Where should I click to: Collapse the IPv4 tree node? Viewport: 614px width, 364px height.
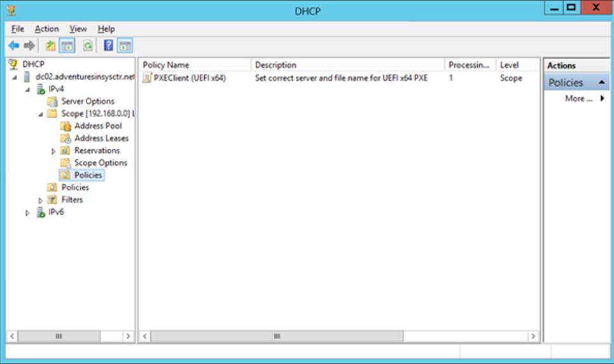click(27, 90)
